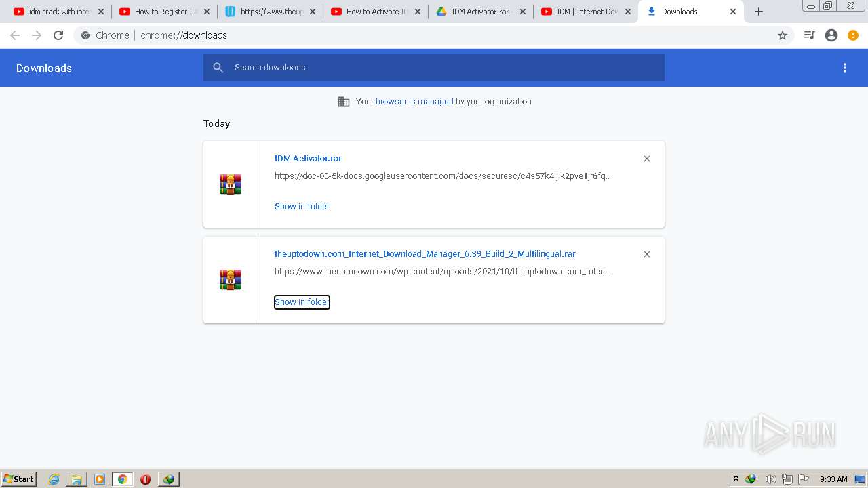Go forward to the next page

point(37,35)
